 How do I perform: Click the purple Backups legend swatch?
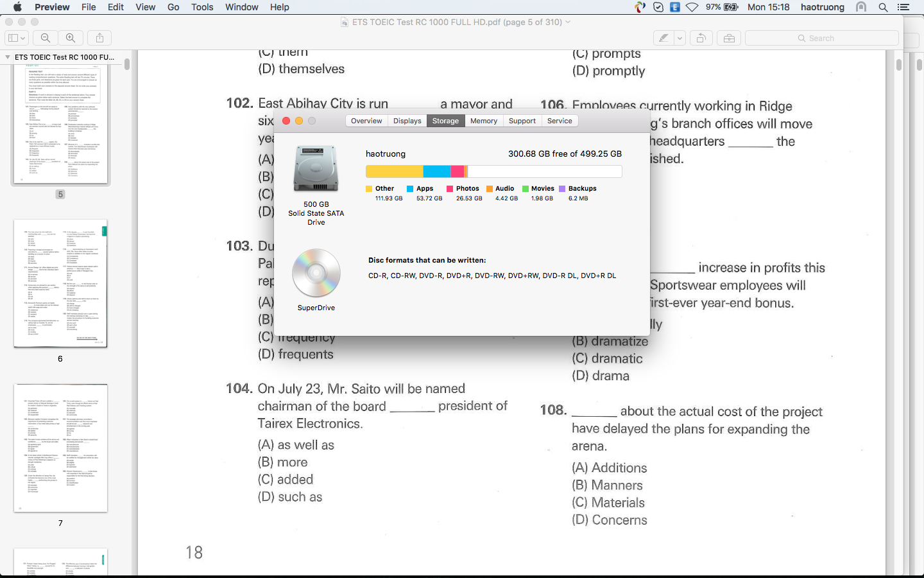point(562,189)
